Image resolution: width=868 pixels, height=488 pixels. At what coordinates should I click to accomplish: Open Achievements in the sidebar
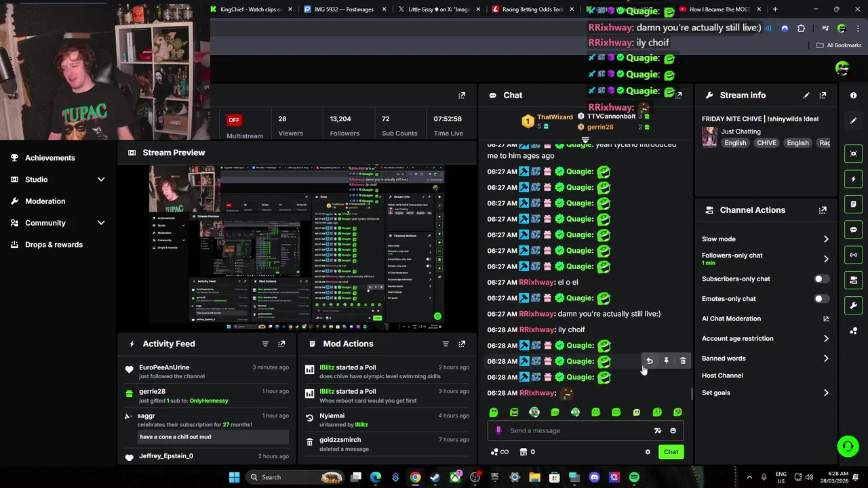(x=50, y=158)
